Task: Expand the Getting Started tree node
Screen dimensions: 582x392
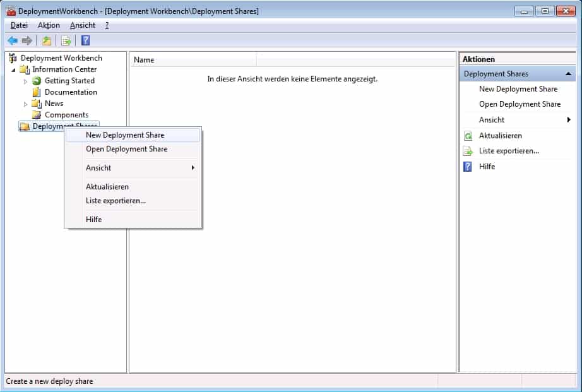Action: pyautogui.click(x=25, y=81)
